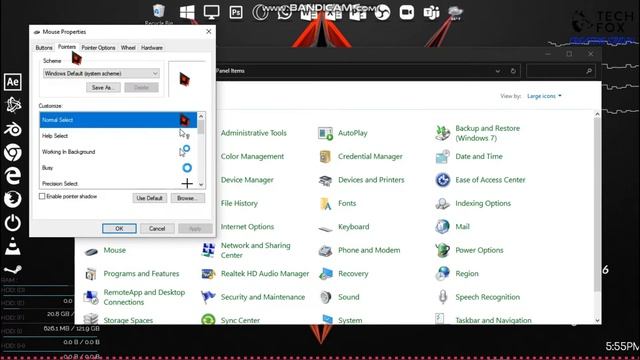Launch Blender from the side dock
The width and height of the screenshot is (640, 360).
pyautogui.click(x=13, y=129)
